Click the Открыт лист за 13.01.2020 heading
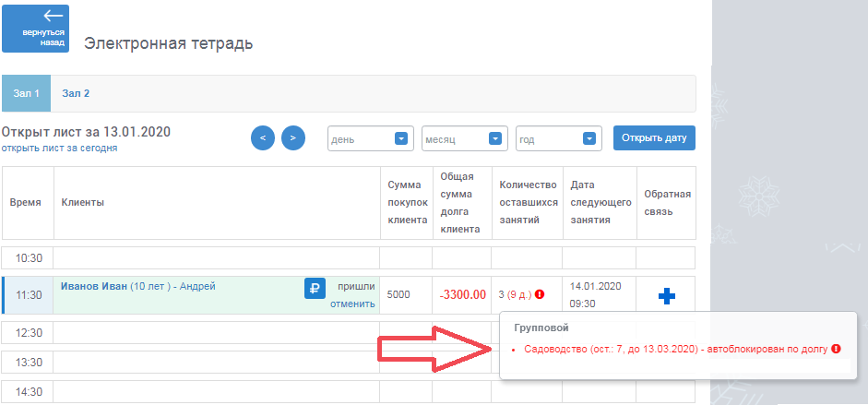Screen dimensions: 868x405 click(86, 132)
